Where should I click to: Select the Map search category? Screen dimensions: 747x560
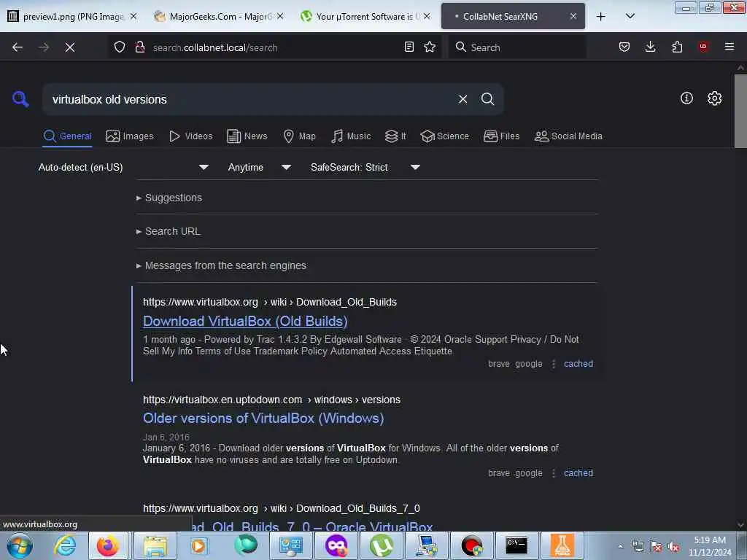tap(299, 136)
